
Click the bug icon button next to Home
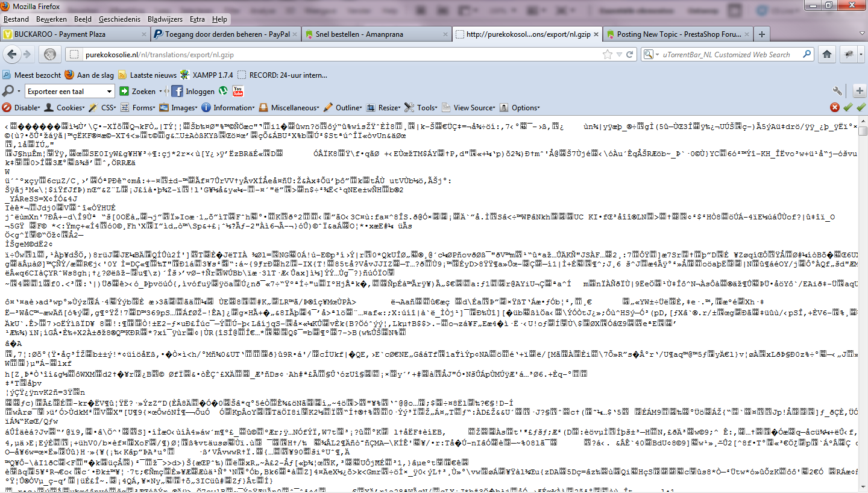[848, 54]
